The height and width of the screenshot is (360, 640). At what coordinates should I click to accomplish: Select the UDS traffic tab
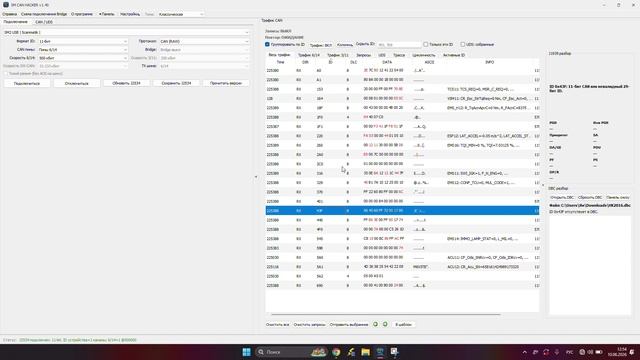click(382, 55)
